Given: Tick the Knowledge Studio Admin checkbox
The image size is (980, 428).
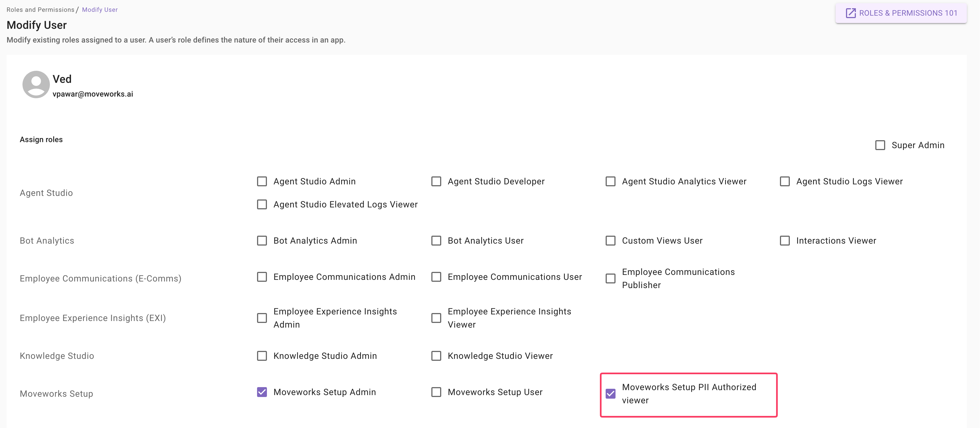Looking at the screenshot, I should click(262, 356).
